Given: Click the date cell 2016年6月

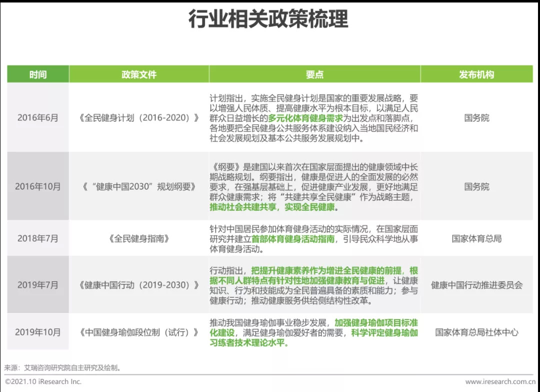Looking at the screenshot, I should click(x=38, y=118).
